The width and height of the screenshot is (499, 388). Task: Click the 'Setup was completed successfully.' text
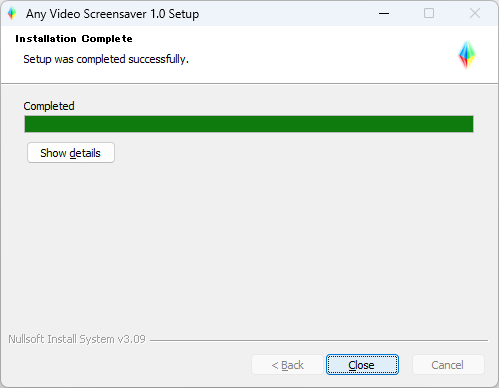[106, 59]
